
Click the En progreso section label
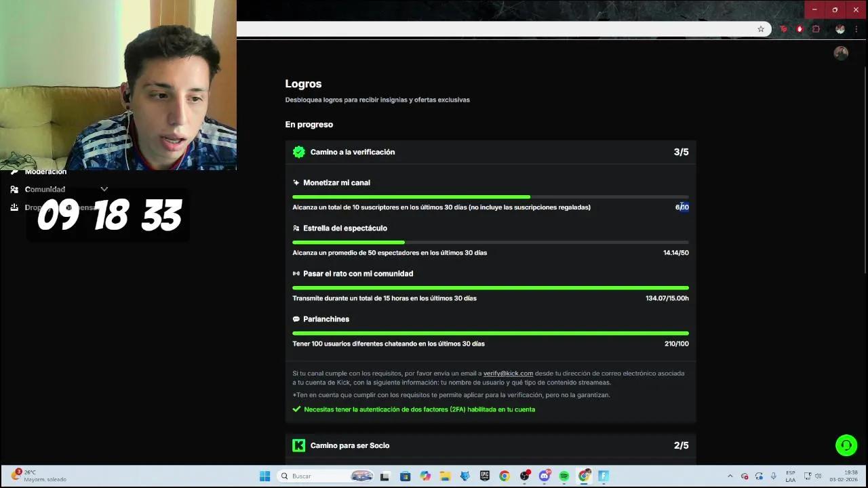pyautogui.click(x=309, y=125)
